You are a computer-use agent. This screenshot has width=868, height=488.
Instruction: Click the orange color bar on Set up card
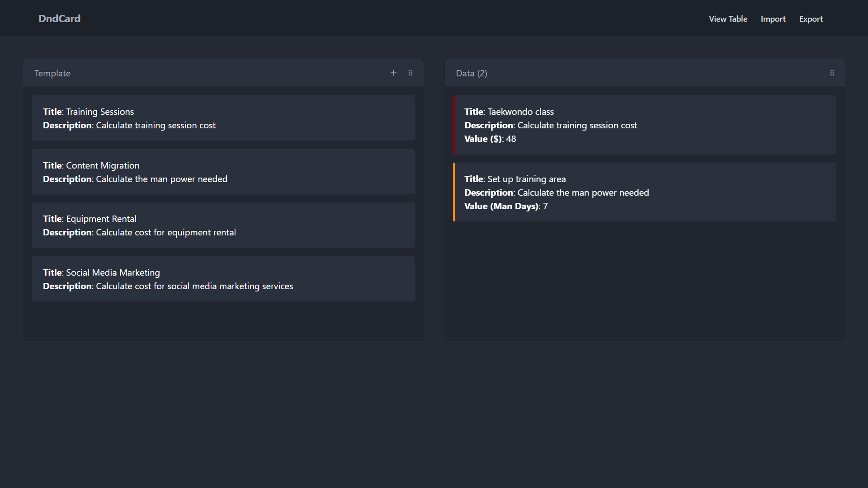tap(454, 192)
